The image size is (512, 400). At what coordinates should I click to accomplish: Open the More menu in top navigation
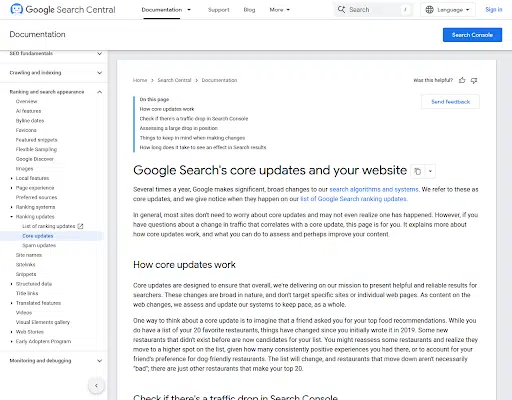coord(279,10)
